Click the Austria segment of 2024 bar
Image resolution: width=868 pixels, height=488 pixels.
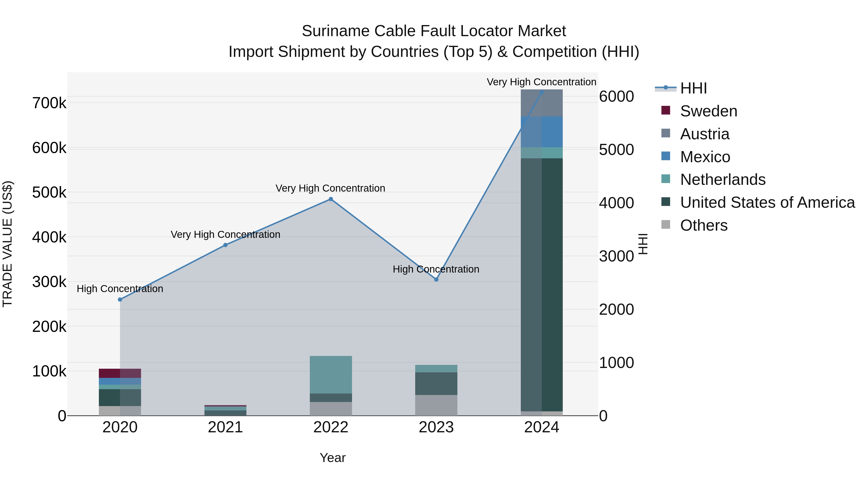pyautogui.click(x=542, y=103)
